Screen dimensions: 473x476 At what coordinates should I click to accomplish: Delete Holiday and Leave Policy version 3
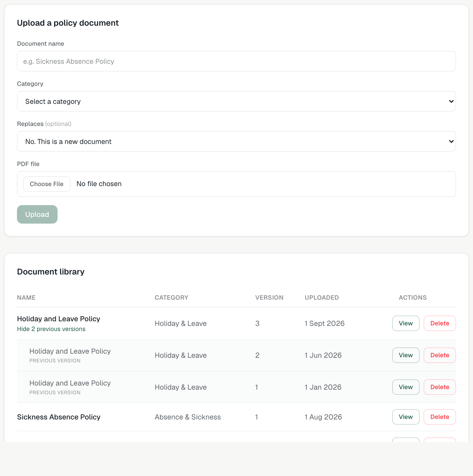click(x=440, y=323)
